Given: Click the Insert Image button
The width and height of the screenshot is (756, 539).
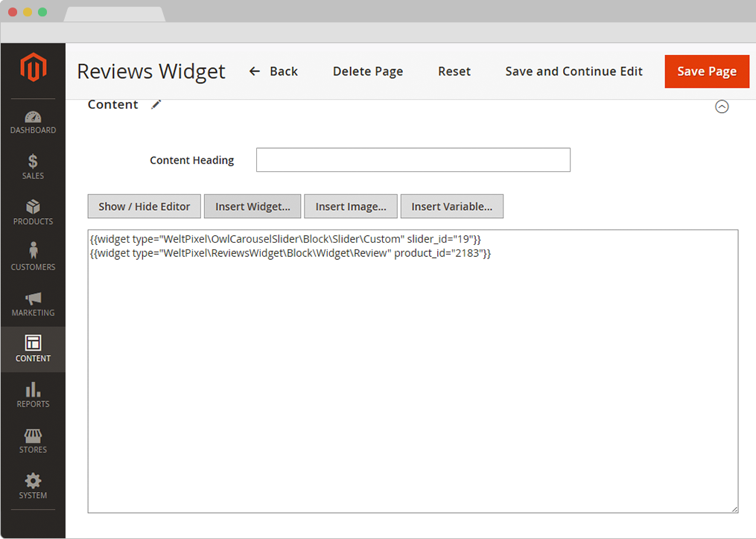Looking at the screenshot, I should click(x=351, y=206).
